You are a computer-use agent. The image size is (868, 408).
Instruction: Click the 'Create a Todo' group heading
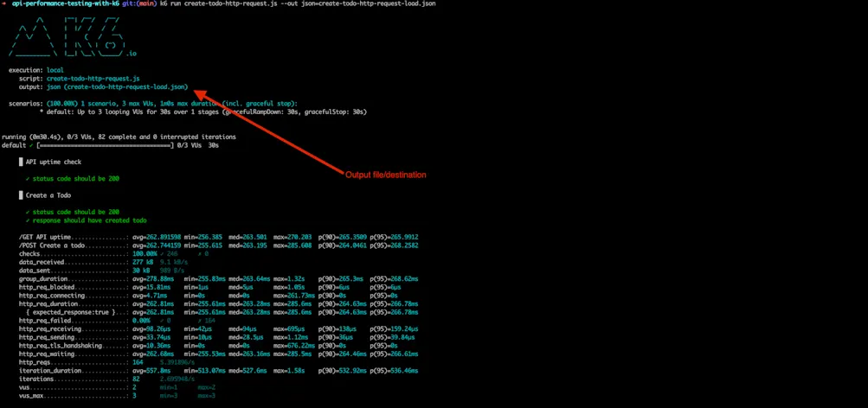48,195
